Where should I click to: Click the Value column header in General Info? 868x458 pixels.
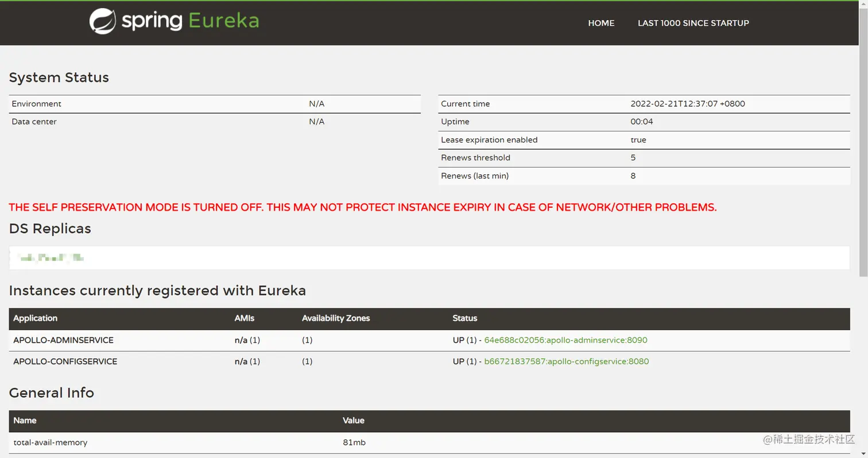coord(353,421)
